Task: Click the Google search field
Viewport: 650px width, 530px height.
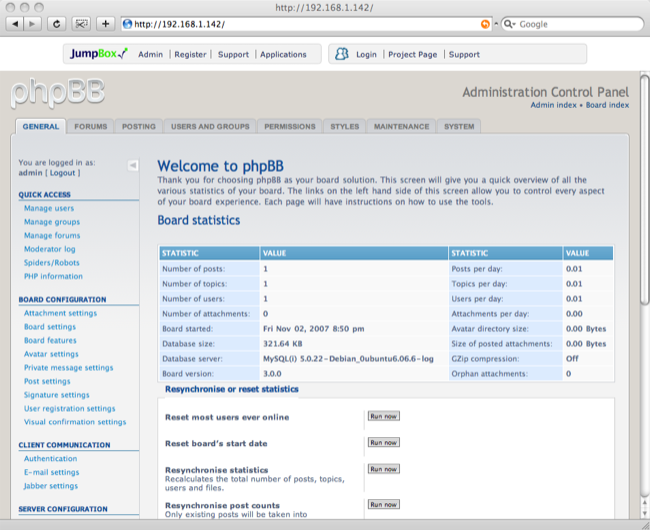Action: pos(572,24)
